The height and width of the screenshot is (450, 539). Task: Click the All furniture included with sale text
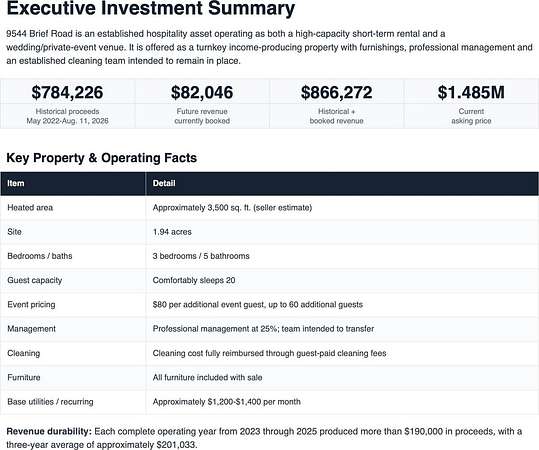tap(207, 377)
